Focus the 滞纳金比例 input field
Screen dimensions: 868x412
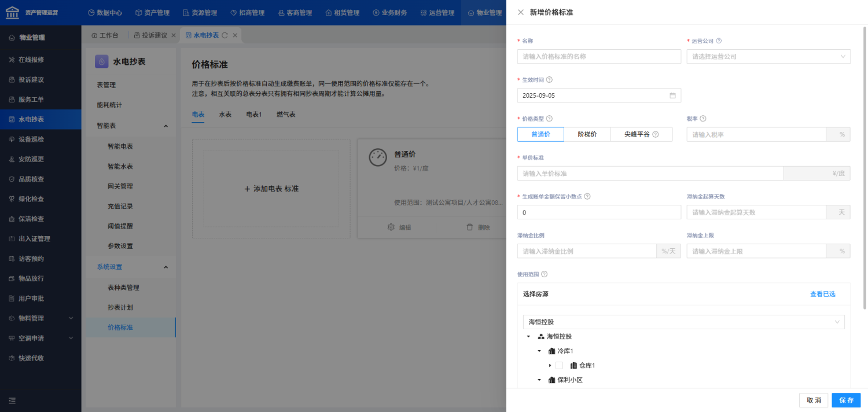tap(586, 251)
